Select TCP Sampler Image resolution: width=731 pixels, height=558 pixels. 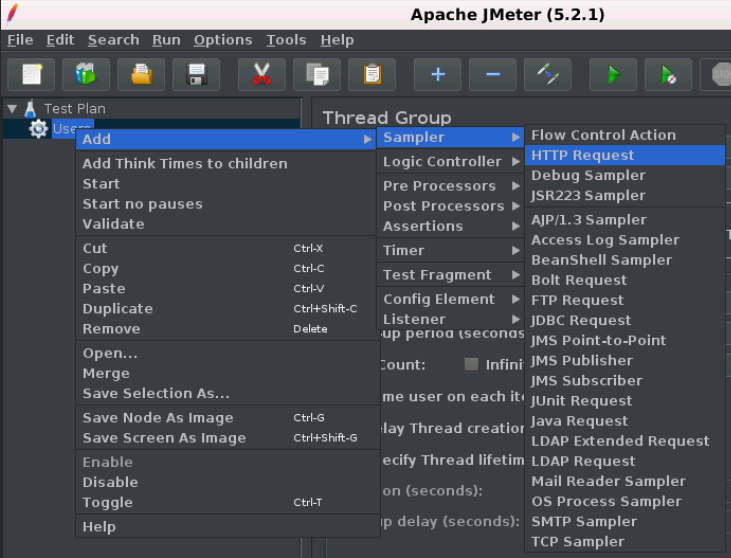(x=625, y=541)
